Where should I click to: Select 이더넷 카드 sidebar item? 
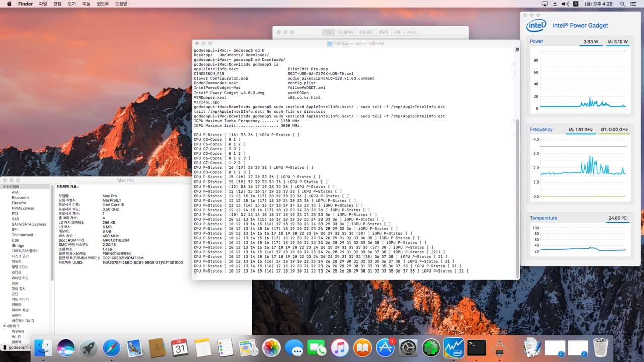tap(20, 278)
